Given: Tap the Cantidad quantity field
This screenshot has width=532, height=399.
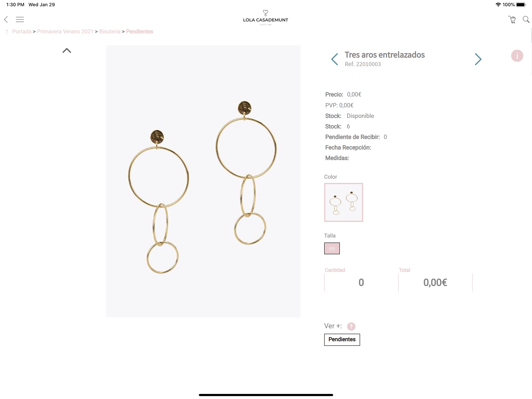Looking at the screenshot, I should click(361, 282).
